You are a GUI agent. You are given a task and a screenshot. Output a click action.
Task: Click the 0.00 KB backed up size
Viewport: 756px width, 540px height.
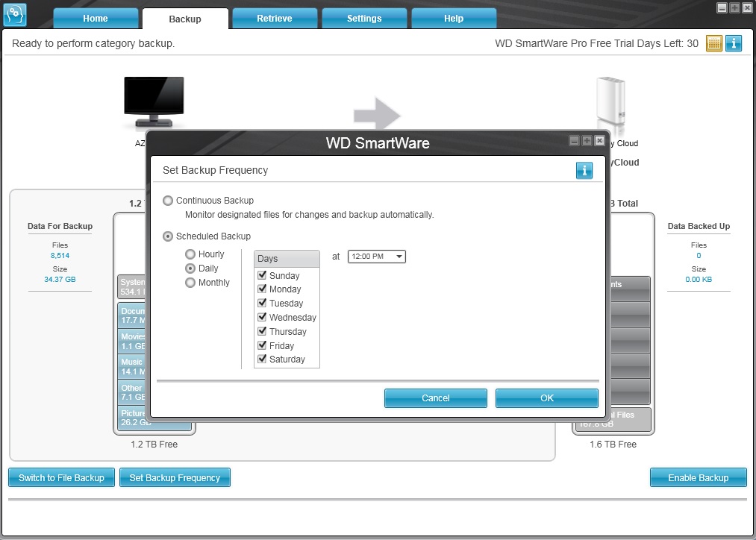[699, 280]
